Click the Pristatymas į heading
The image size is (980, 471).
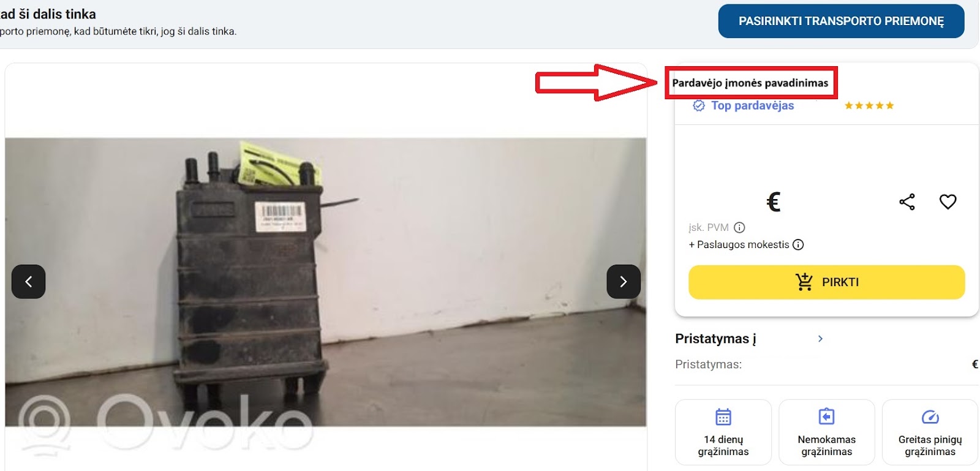pos(715,339)
